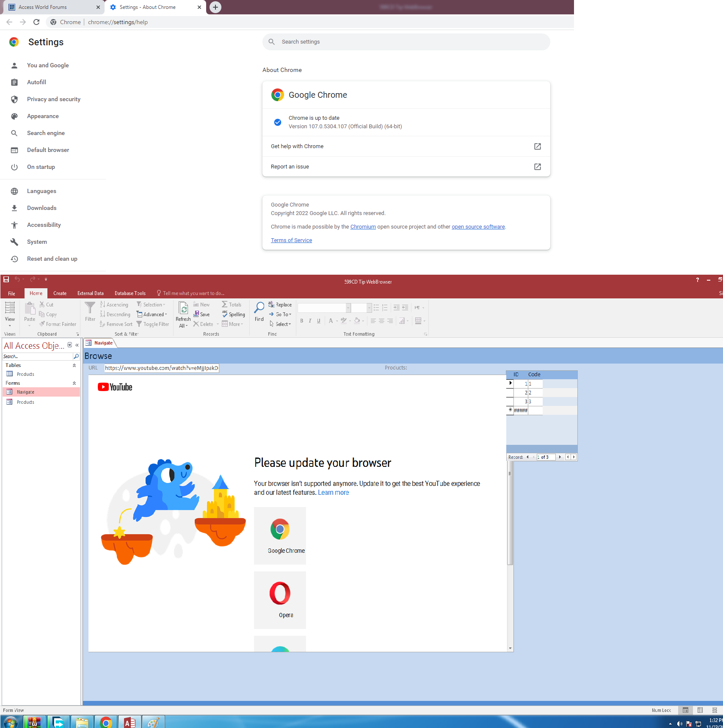
Task: Open the font name combo box
Action: coord(324,308)
